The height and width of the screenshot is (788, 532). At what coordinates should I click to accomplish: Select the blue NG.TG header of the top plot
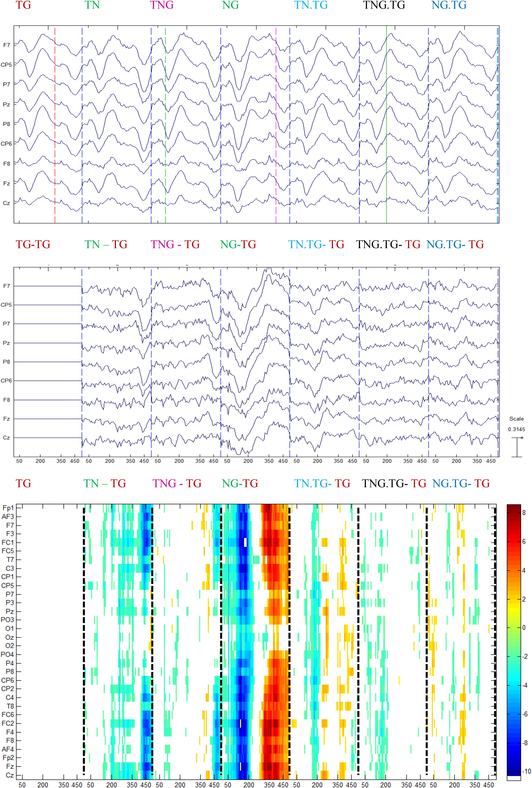pyautogui.click(x=449, y=5)
